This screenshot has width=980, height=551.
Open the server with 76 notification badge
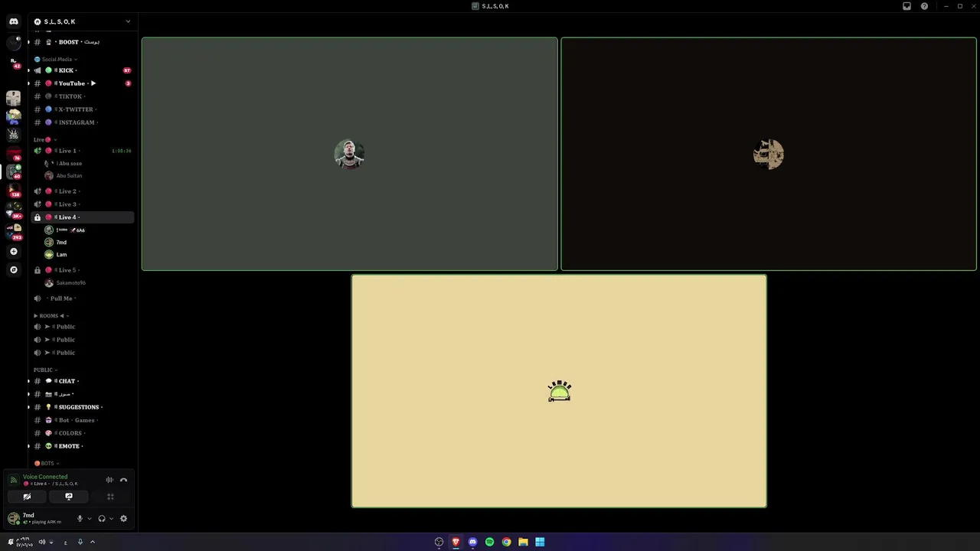point(14,154)
